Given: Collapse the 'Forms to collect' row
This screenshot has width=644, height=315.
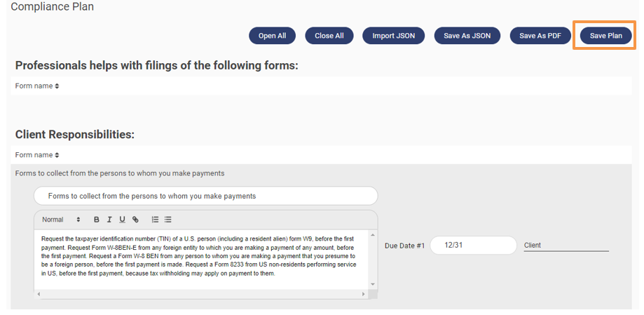Looking at the screenshot, I should click(x=120, y=173).
